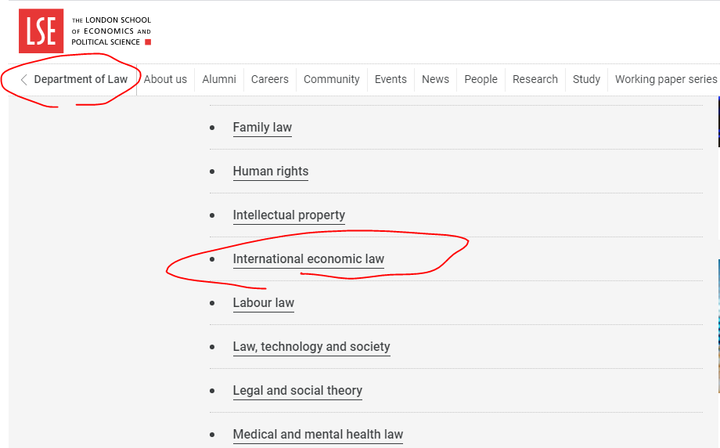
Task: Follow Medical and mental health law link
Action: (318, 434)
